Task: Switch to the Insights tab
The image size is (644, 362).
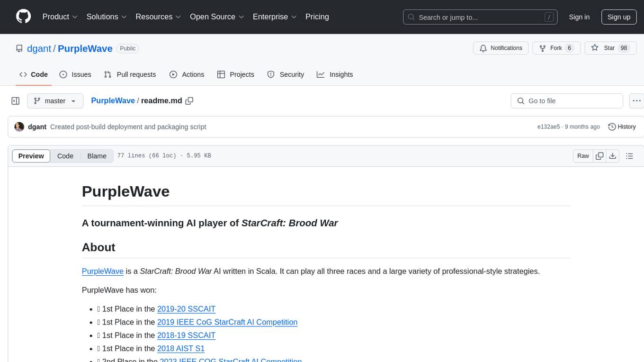Action: [x=335, y=74]
